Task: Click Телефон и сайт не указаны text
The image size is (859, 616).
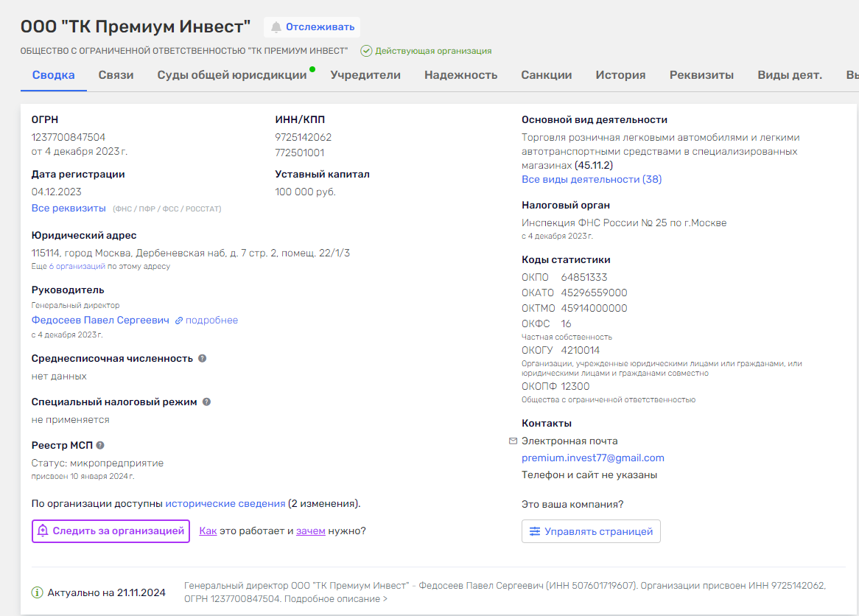Action: pyautogui.click(x=589, y=475)
